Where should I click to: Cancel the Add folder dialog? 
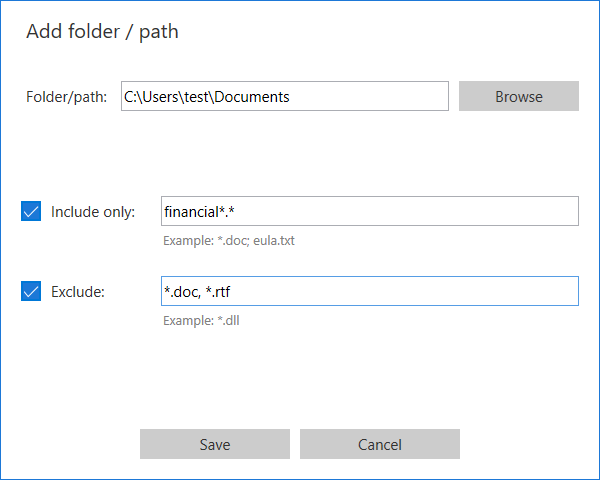[x=380, y=444]
